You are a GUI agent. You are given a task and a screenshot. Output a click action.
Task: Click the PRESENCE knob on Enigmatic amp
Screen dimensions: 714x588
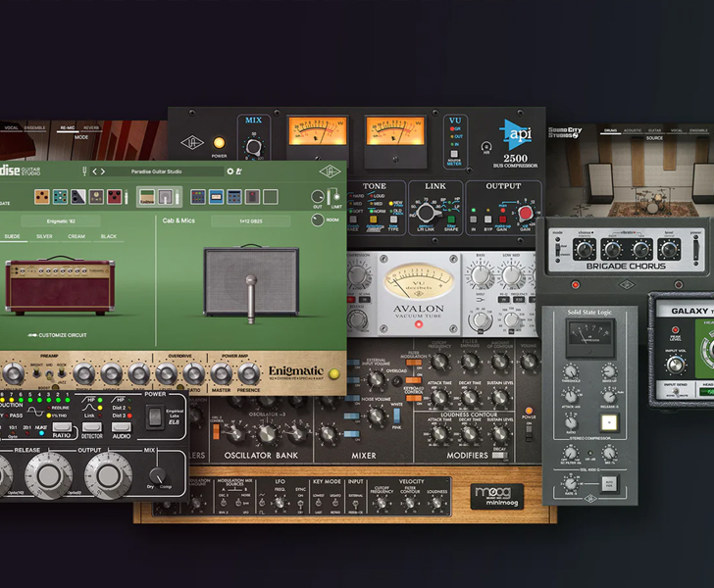249,373
